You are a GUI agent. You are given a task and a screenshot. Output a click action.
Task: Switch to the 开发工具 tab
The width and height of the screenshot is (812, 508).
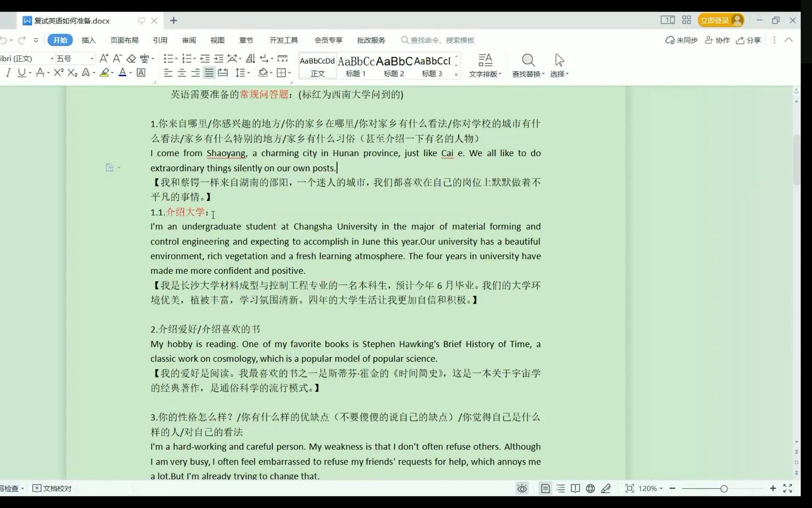(x=283, y=40)
